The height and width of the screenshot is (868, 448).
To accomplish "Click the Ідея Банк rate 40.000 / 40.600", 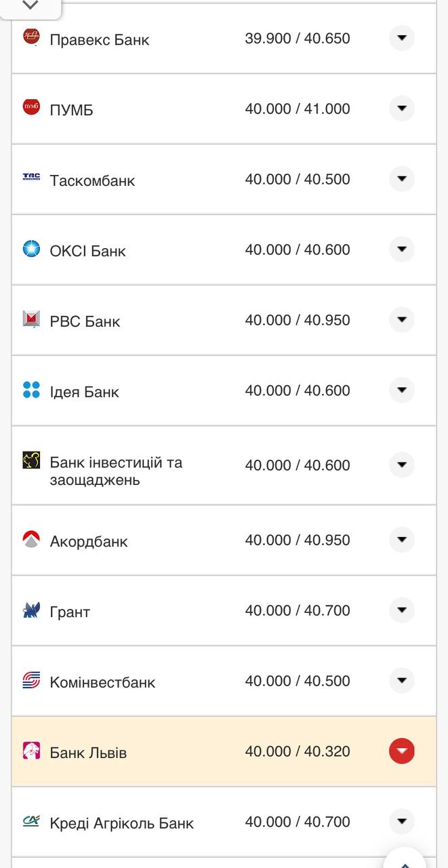I will (x=298, y=391).
